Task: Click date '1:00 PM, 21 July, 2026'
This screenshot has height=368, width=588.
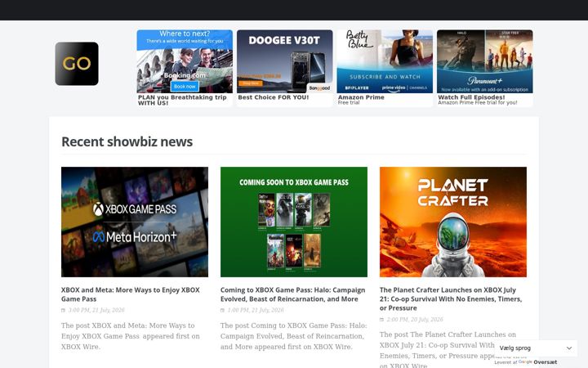Action: 256,310
